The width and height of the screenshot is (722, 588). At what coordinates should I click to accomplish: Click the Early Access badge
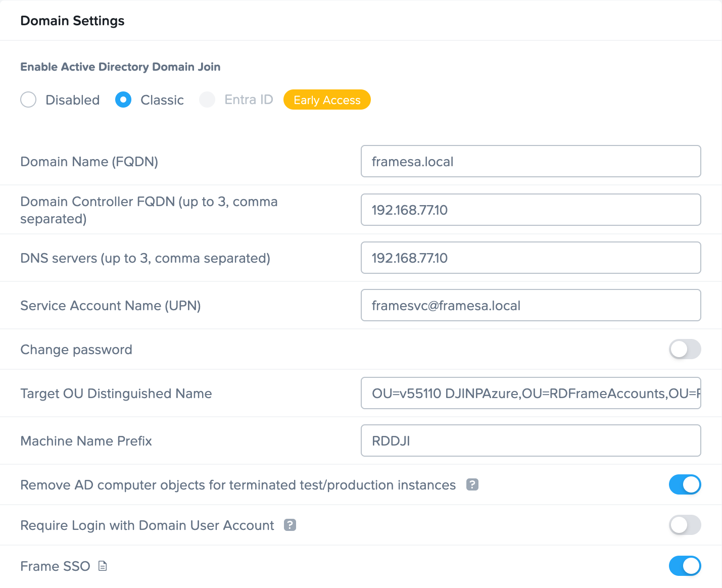tap(327, 100)
